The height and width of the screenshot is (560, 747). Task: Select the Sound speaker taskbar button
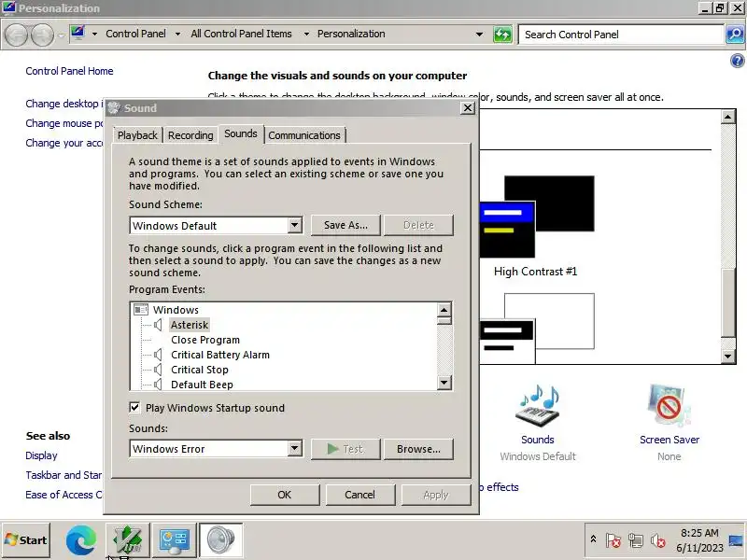coord(221,540)
